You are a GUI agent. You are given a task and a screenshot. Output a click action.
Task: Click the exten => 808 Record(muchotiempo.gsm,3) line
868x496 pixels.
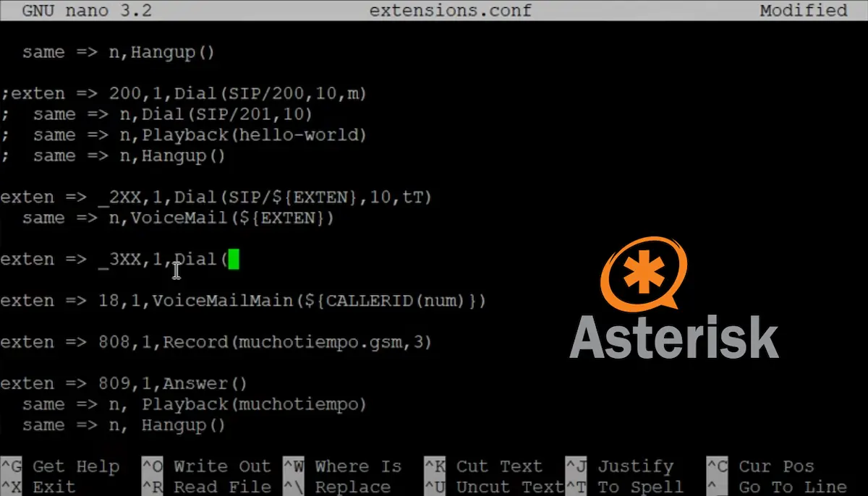pos(216,342)
